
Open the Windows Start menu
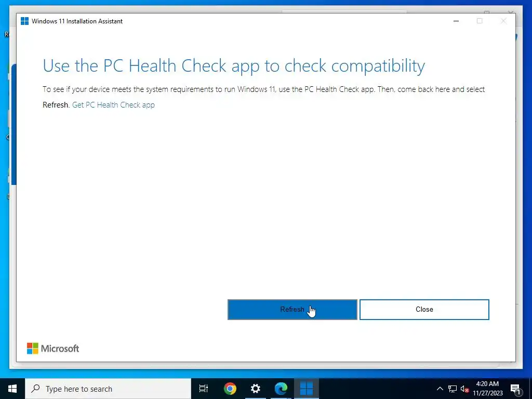tap(12, 389)
